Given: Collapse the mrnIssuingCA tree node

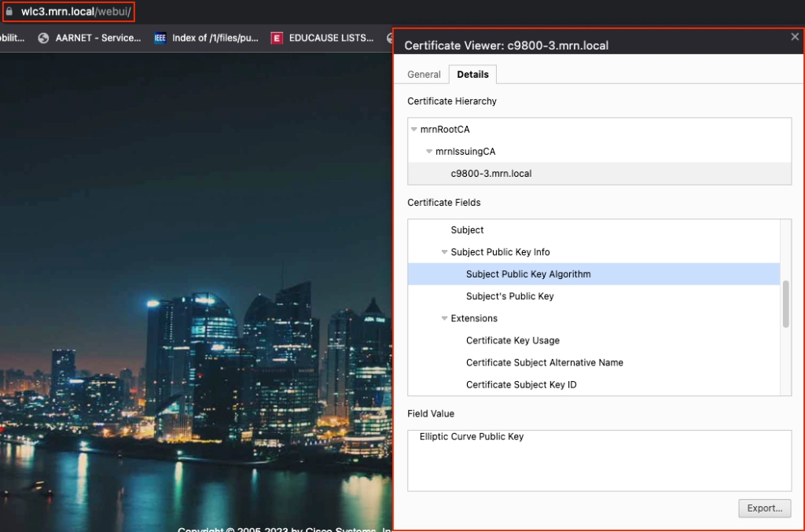Looking at the screenshot, I should [429, 152].
